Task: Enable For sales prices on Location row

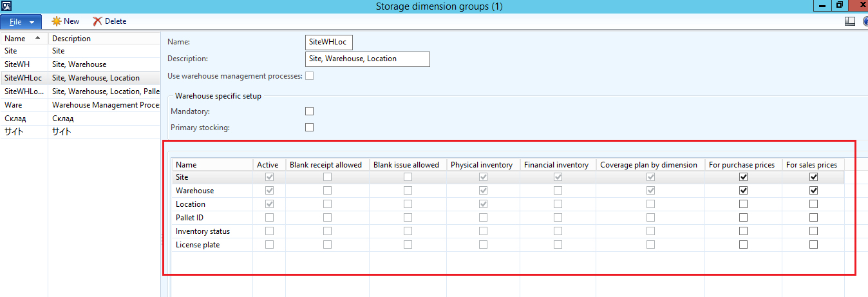Action: pyautogui.click(x=813, y=204)
